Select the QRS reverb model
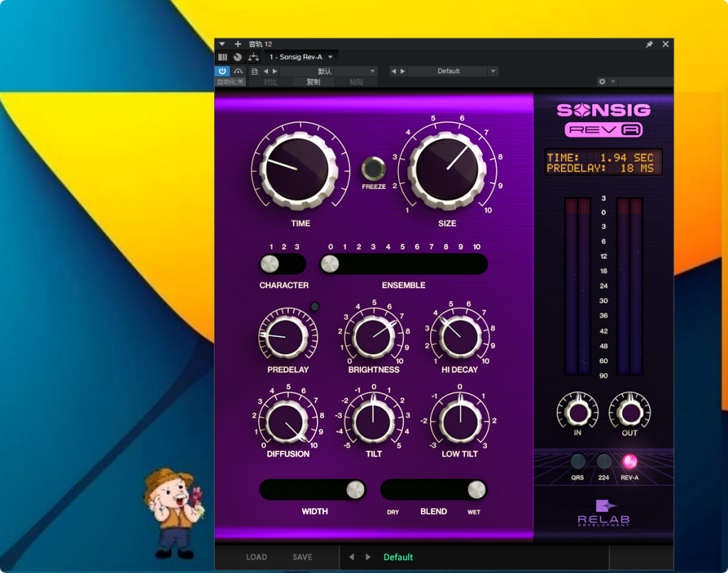The height and width of the screenshot is (573, 728). pos(577,461)
